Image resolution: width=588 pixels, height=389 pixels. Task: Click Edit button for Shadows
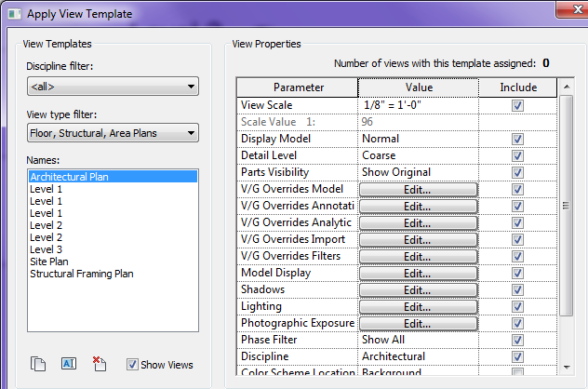pyautogui.click(x=418, y=290)
